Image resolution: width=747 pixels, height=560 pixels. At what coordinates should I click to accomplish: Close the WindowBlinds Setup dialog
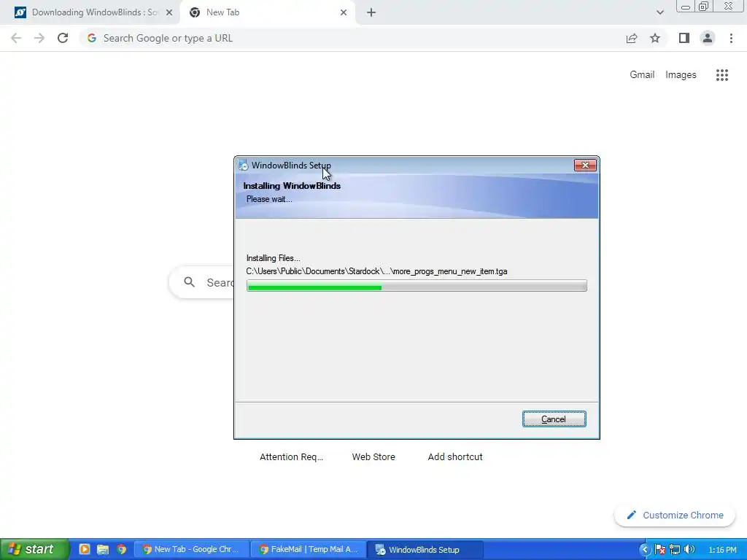point(585,166)
